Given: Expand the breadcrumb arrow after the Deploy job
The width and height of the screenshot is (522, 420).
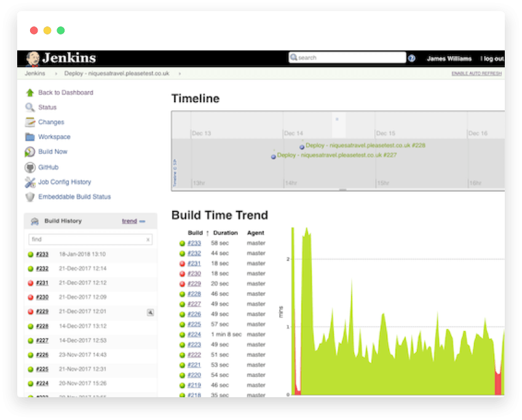Looking at the screenshot, I should (180, 74).
